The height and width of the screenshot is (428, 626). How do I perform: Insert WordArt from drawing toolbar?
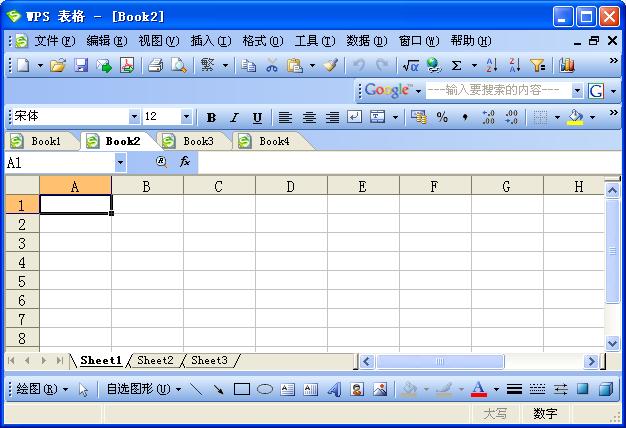pyautogui.click(x=334, y=389)
